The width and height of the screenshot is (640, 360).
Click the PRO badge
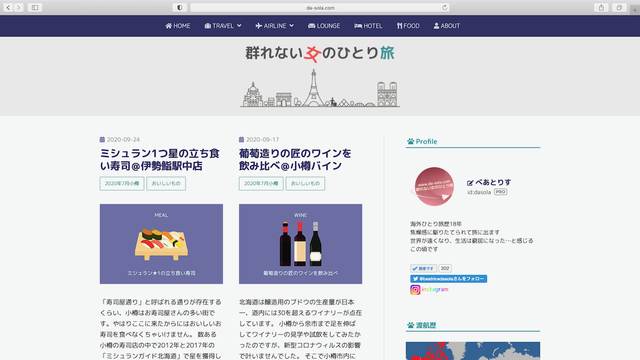click(x=500, y=192)
